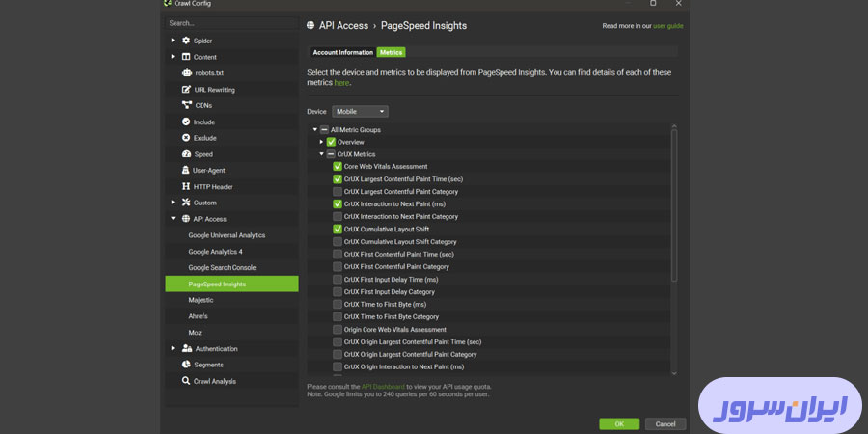Click the robots.txt robot icon
This screenshot has width=868, height=434.
(185, 73)
